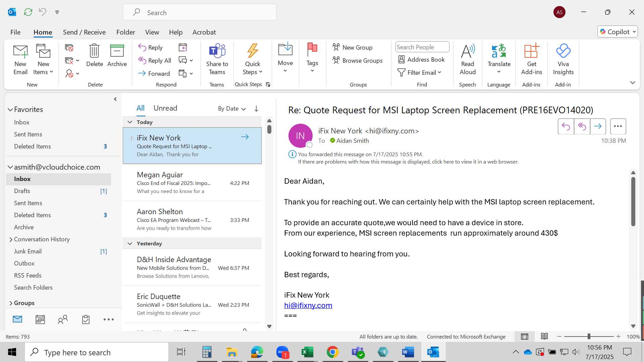Switch to the Calendar view
The image size is (644, 362).
(40, 319)
